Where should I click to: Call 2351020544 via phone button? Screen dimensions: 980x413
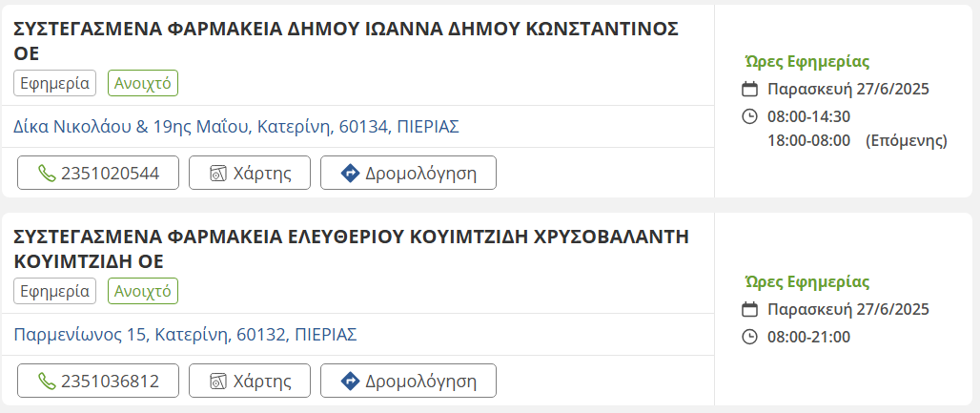[98, 174]
